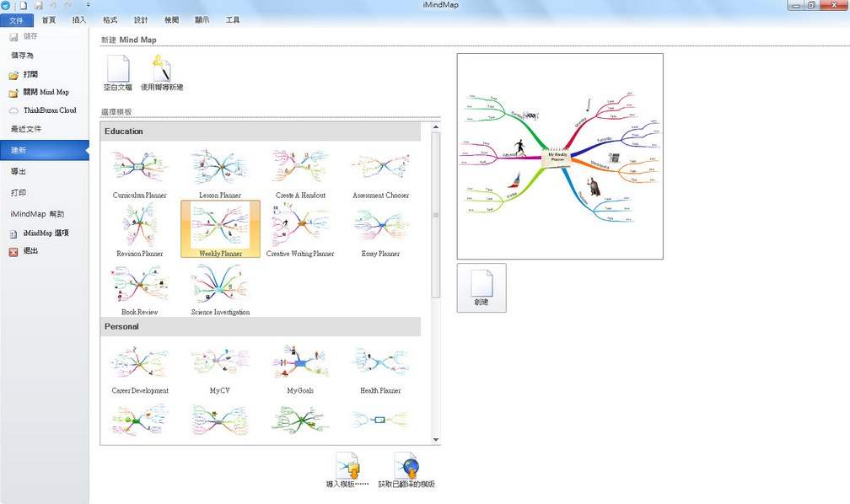This screenshot has width=850, height=504.
Task: Choose the My Goals template
Action: point(300,368)
